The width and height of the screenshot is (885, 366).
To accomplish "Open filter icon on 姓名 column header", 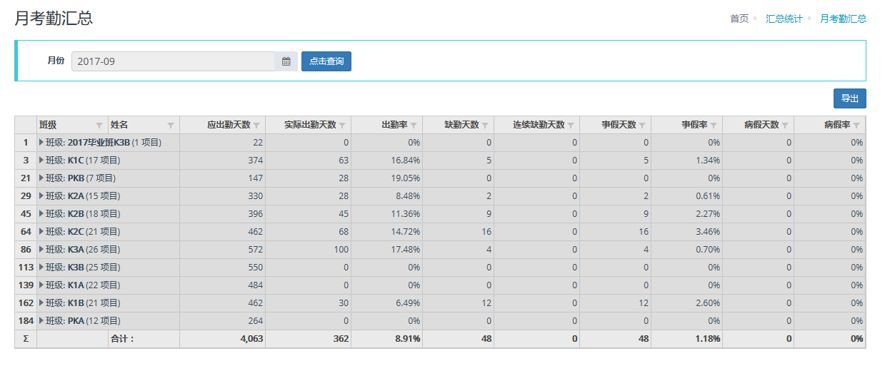I will (170, 125).
